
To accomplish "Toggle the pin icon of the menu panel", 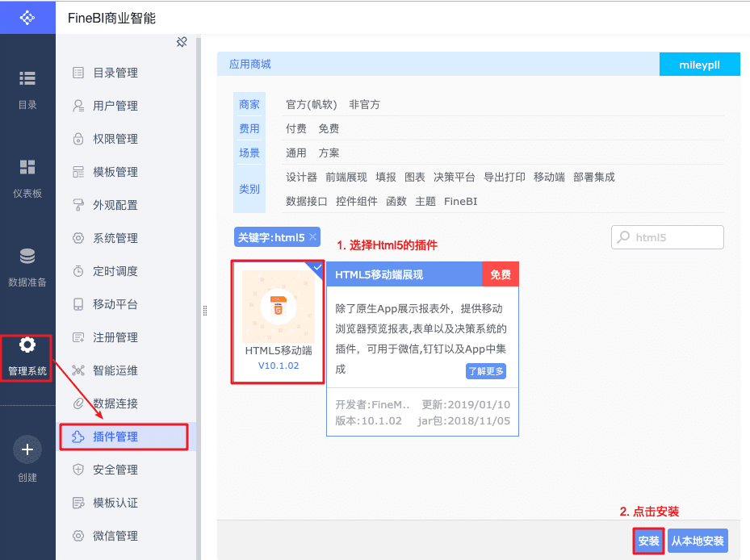I will tap(182, 42).
